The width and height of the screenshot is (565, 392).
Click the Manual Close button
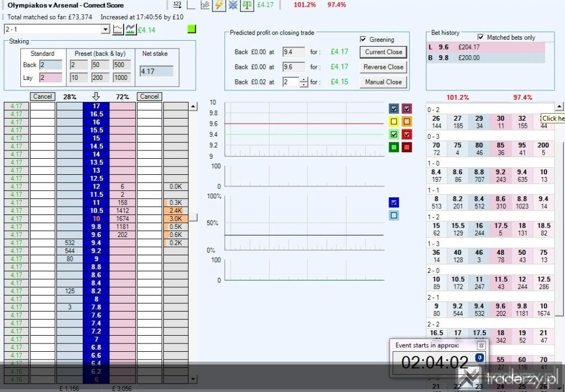point(383,82)
